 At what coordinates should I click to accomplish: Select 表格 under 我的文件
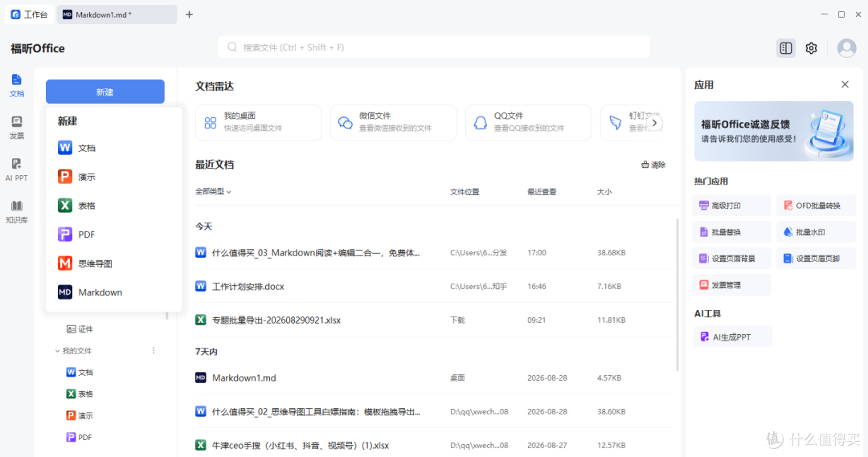click(80, 394)
